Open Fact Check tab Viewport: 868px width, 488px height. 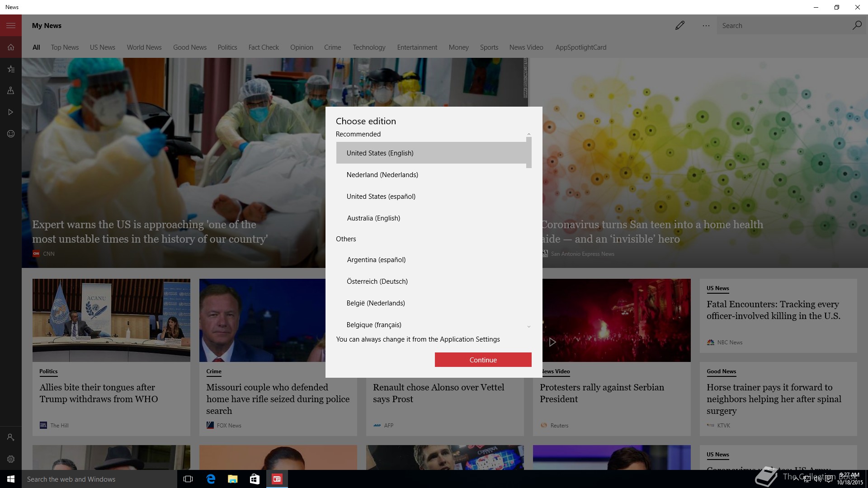point(264,47)
